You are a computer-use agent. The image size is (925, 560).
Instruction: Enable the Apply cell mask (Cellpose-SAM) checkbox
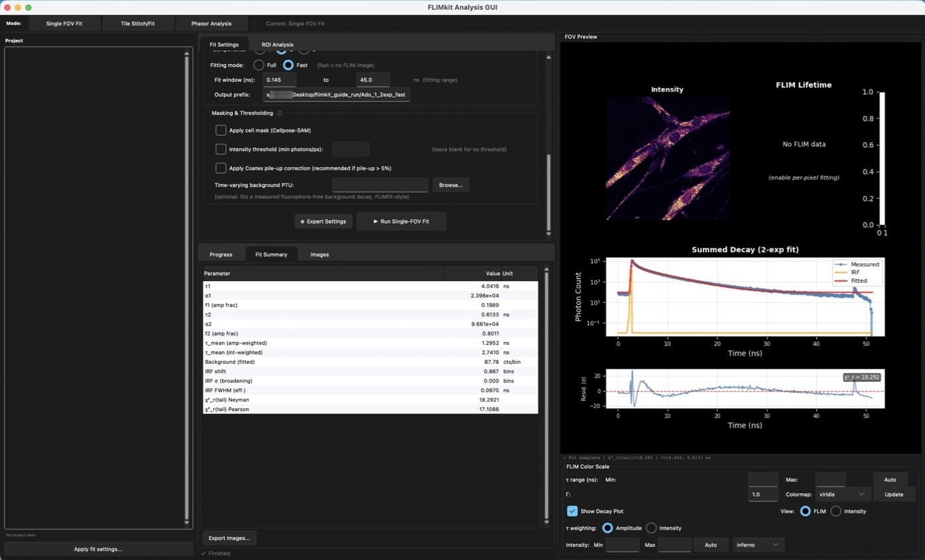pyautogui.click(x=221, y=131)
